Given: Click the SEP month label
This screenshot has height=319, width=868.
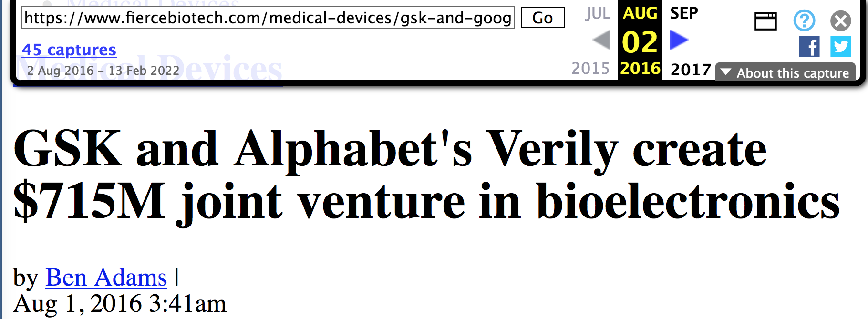Looking at the screenshot, I should (684, 13).
